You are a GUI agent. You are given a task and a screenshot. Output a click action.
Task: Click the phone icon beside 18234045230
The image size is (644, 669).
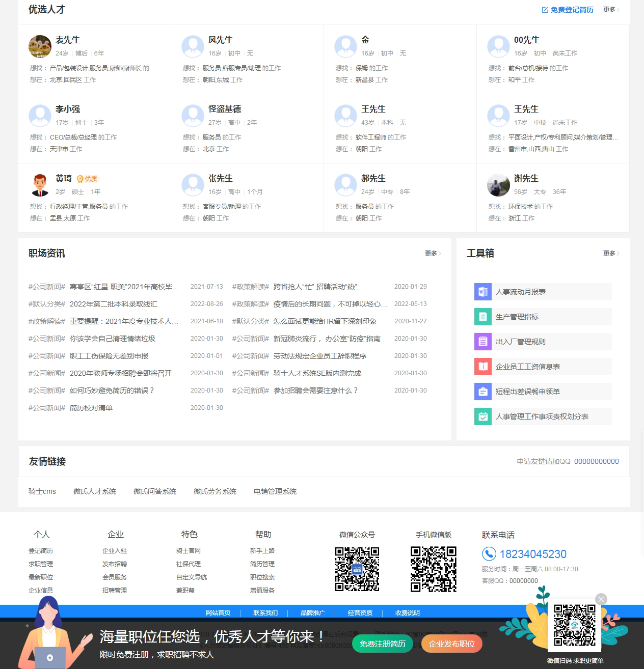[489, 554]
